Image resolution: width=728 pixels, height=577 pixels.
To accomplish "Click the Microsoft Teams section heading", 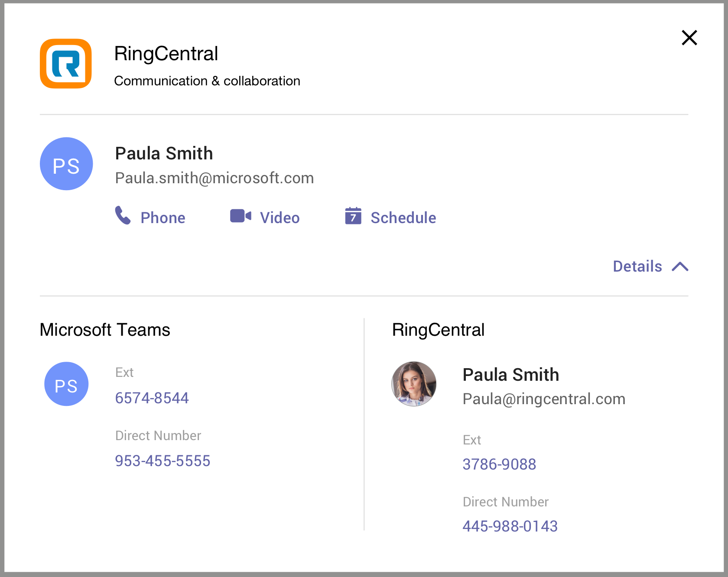I will coord(105,330).
